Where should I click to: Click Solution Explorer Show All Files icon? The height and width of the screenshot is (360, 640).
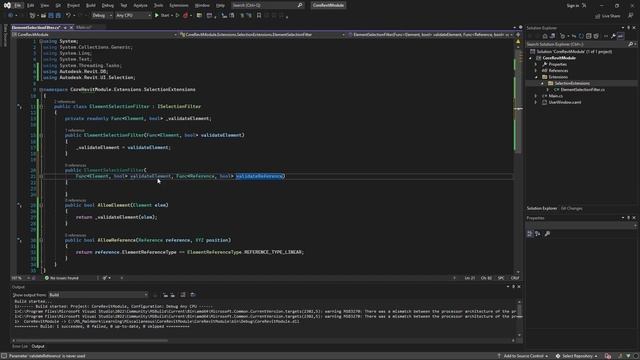[596, 36]
